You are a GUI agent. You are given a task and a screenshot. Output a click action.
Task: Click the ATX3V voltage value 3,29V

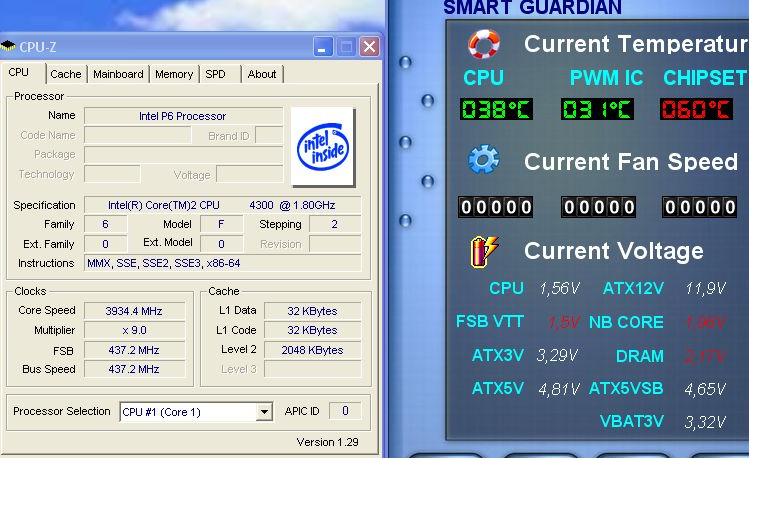(557, 355)
